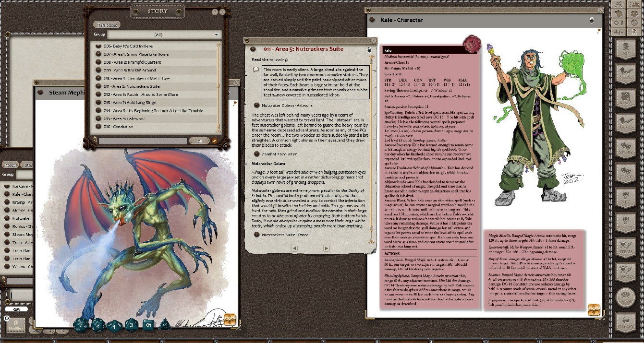The height and width of the screenshot is (343, 644).
Task: Click the Folder tab at the bottom left
Action: pos(11,165)
